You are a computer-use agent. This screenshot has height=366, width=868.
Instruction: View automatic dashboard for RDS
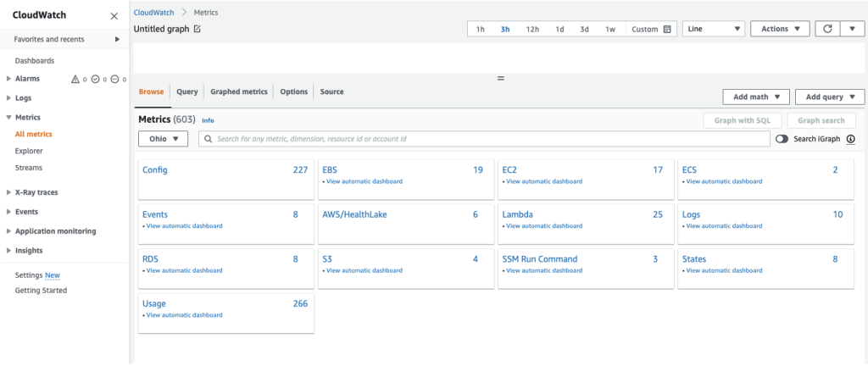(184, 270)
